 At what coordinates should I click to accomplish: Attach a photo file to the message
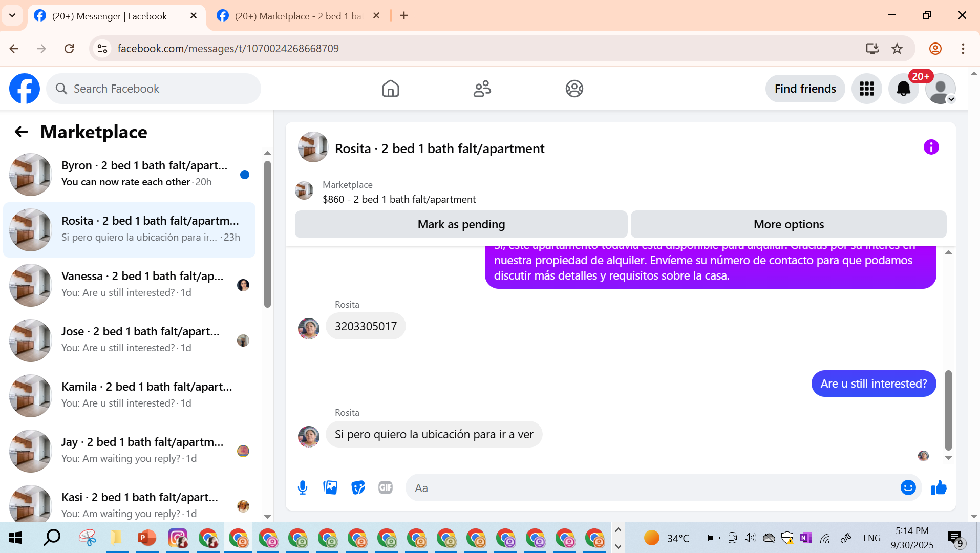coord(330,488)
